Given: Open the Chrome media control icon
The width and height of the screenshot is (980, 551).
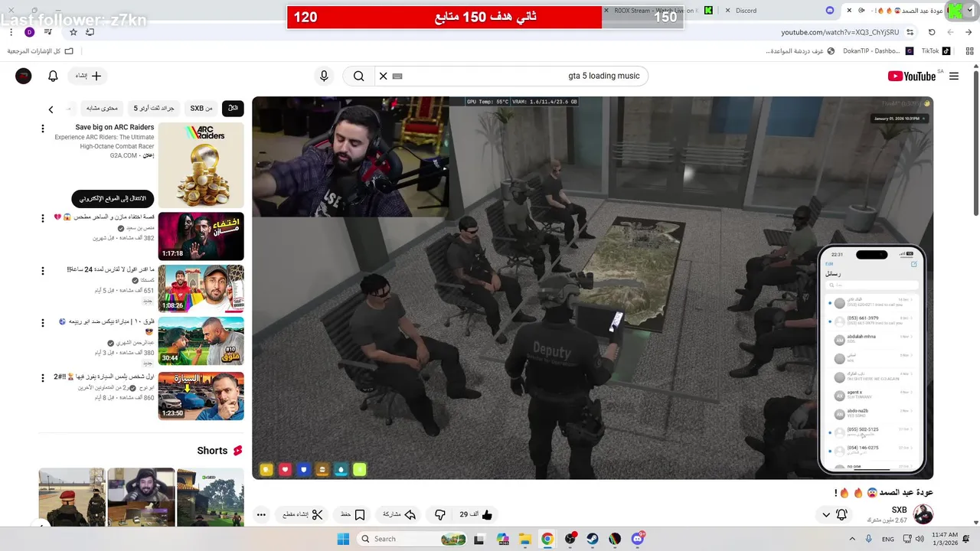Looking at the screenshot, I should (48, 32).
